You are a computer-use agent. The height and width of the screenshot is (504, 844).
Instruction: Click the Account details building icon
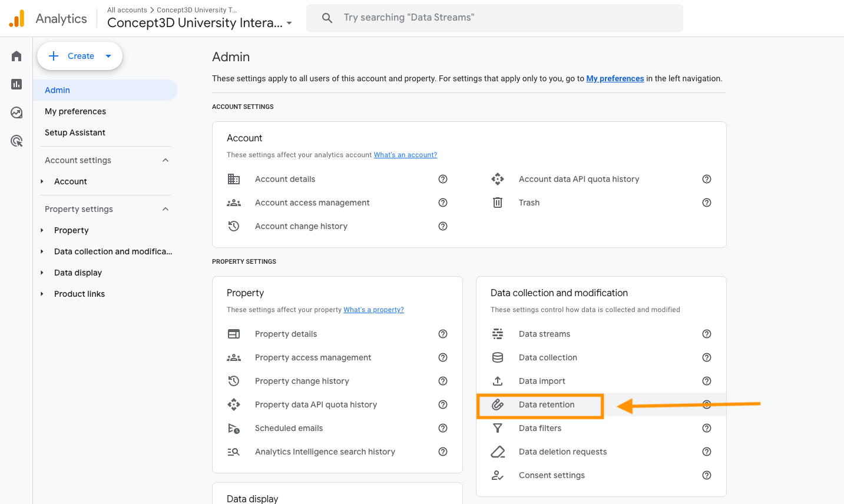pyautogui.click(x=234, y=179)
